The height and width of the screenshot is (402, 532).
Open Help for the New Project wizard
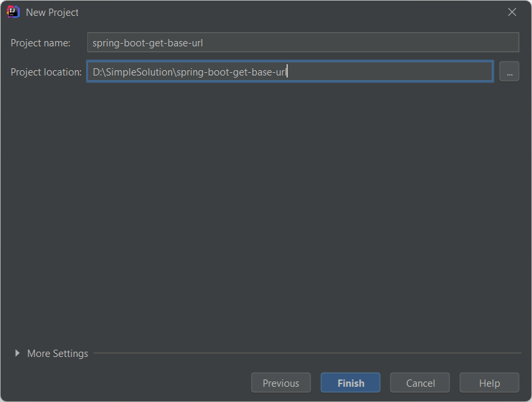click(489, 383)
